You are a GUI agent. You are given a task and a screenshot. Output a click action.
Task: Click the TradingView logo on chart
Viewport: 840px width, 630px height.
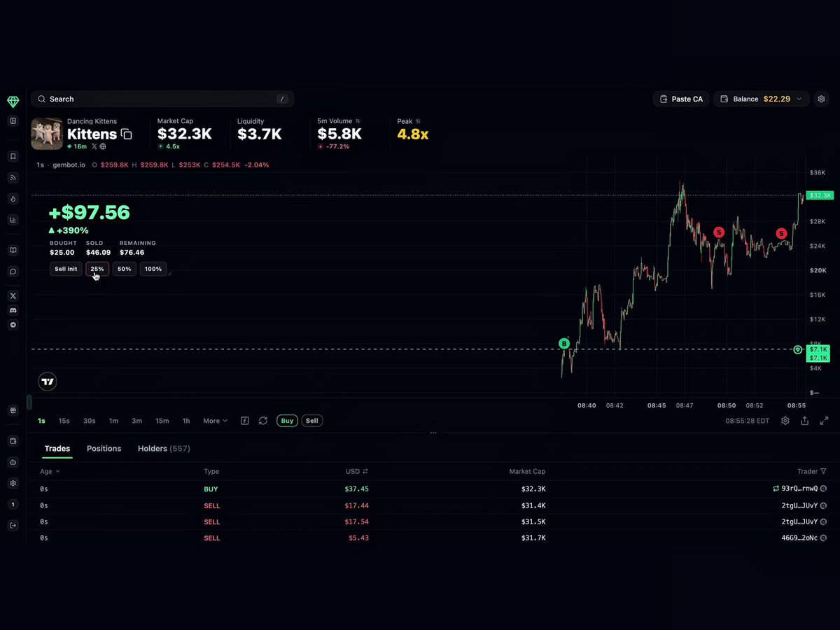click(48, 381)
